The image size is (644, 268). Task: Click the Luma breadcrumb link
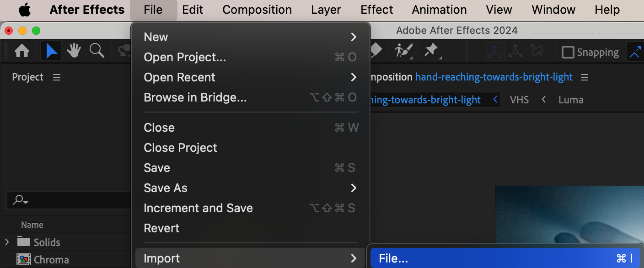pyautogui.click(x=571, y=100)
